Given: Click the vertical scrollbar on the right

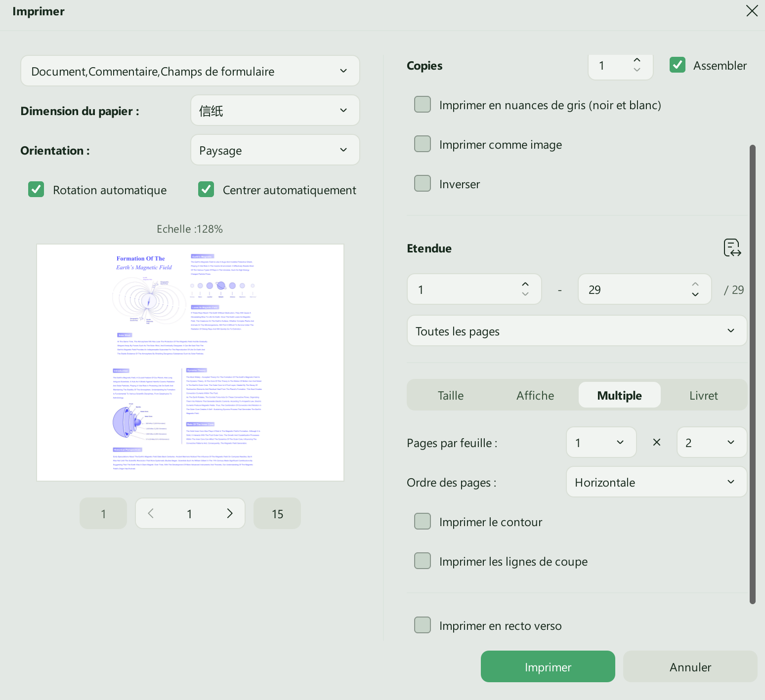Looking at the screenshot, I should point(753,374).
